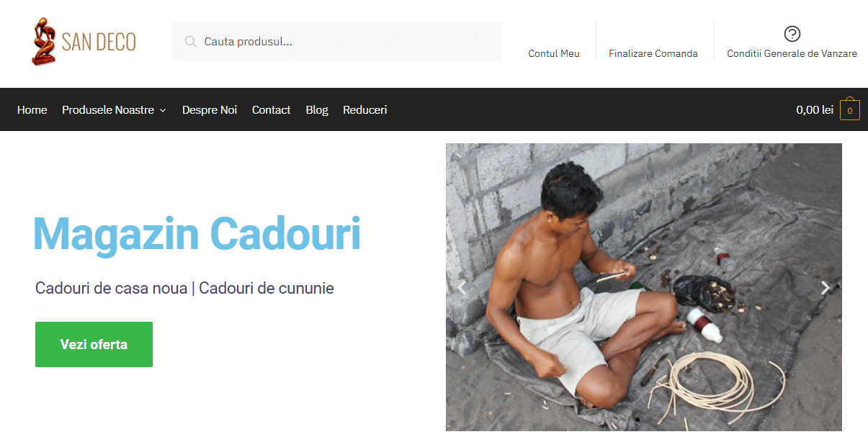Open the Blog menu link
The image size is (868, 442).
317,109
